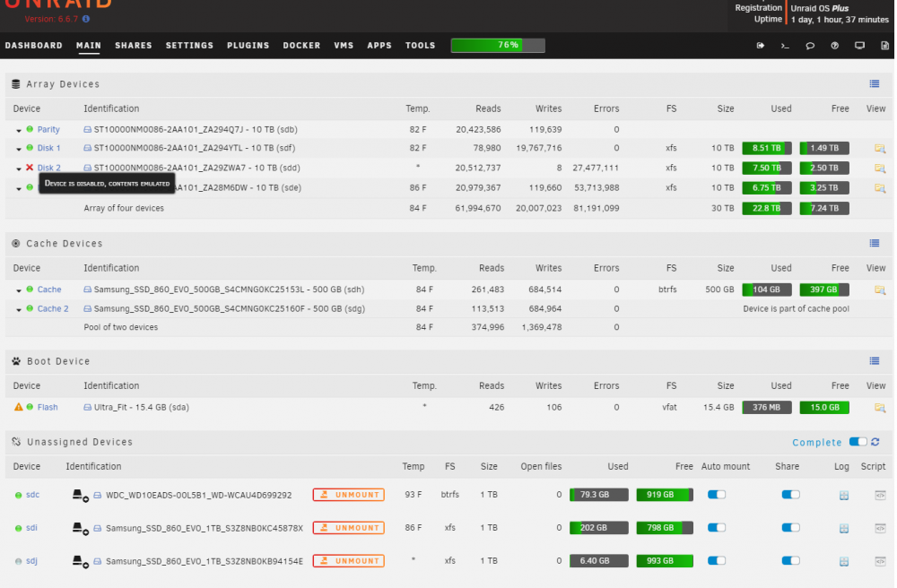Open the Cache 2 dropdown arrow
Image resolution: width=897 pixels, height=588 pixels.
tap(19, 310)
